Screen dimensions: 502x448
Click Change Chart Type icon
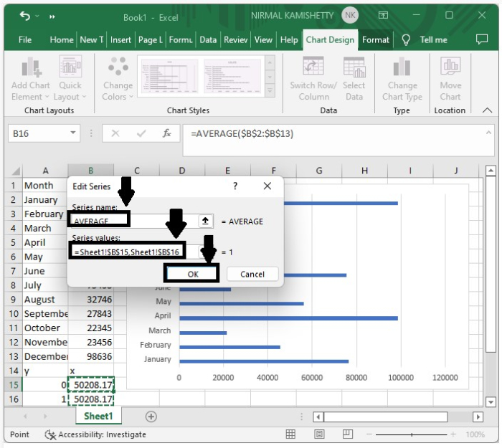tap(402, 67)
